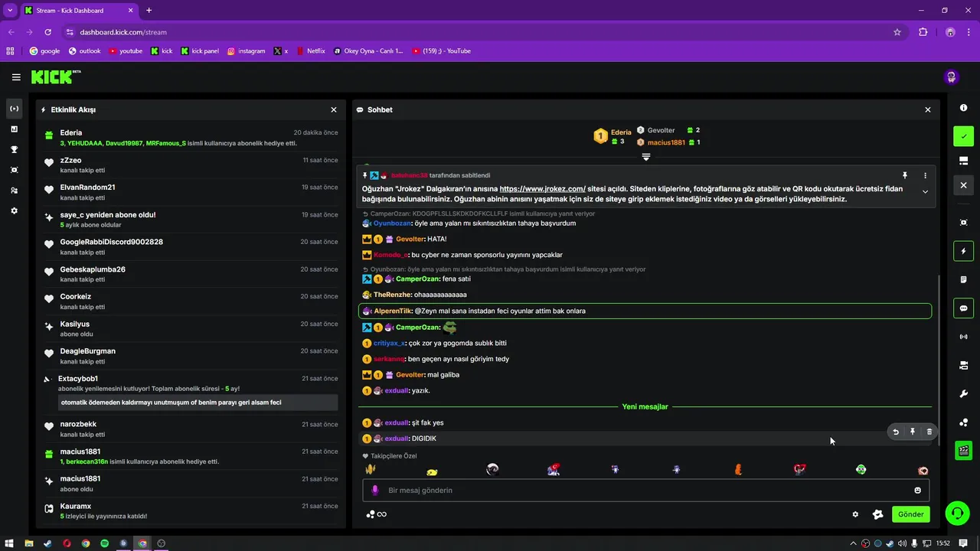Image resolution: width=980 pixels, height=551 pixels.
Task: Close the Sohbet chat panel
Action: coord(928,109)
